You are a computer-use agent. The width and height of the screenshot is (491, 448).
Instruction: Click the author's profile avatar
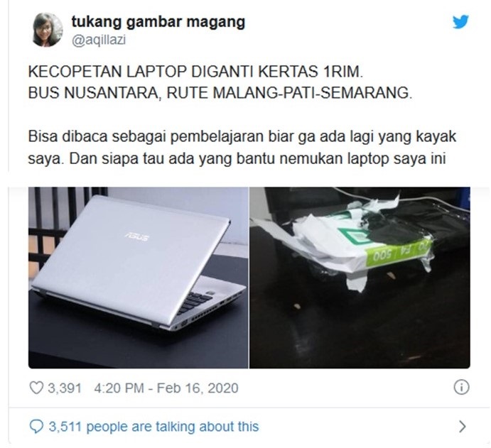tap(48, 30)
